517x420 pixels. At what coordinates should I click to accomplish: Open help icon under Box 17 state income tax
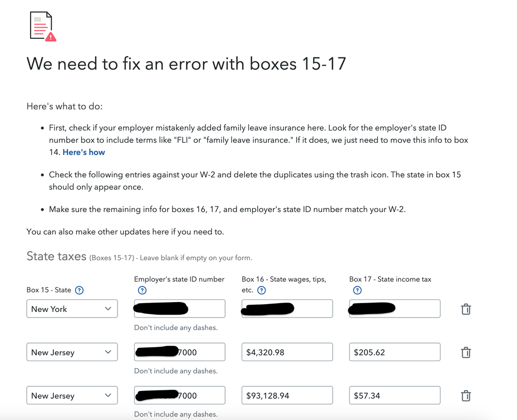click(358, 290)
